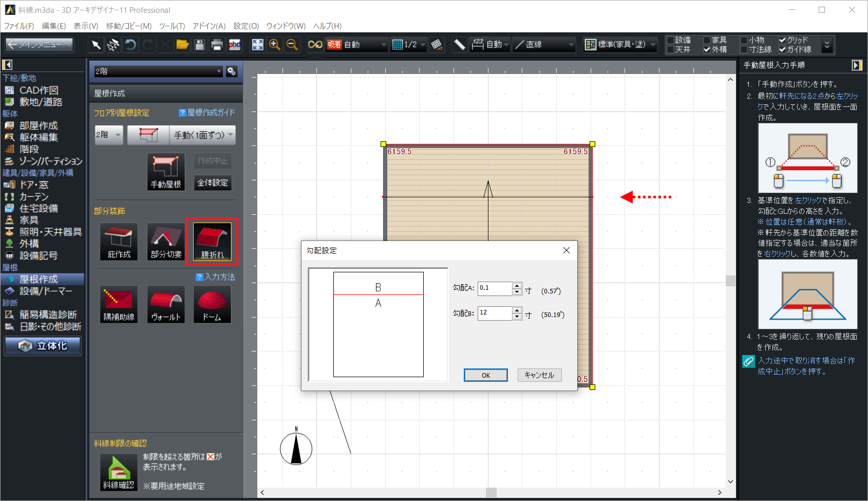The image size is (868, 501).
Task: Enable the 設備 display checkbox
Action: tap(670, 40)
